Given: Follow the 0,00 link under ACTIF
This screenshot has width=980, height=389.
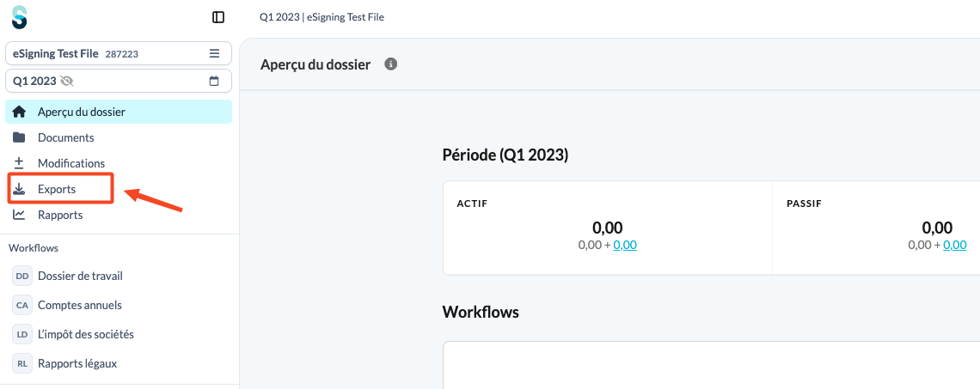Looking at the screenshot, I should [x=625, y=246].
